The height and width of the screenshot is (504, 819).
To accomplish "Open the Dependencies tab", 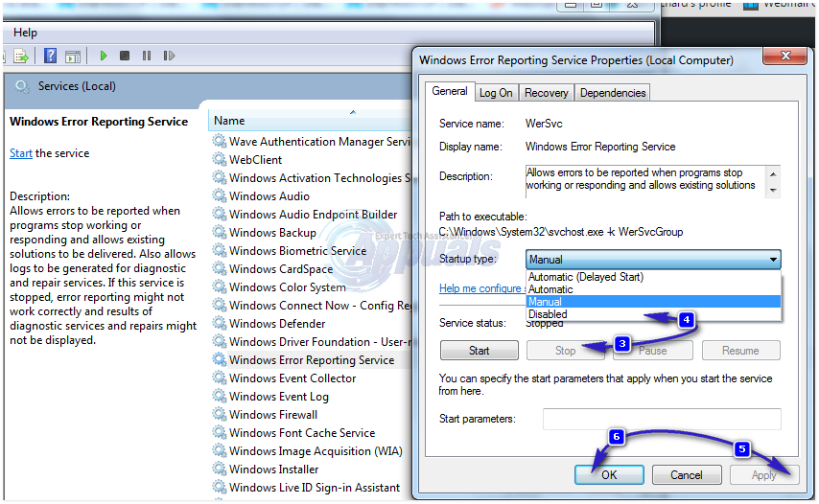I will (x=613, y=93).
